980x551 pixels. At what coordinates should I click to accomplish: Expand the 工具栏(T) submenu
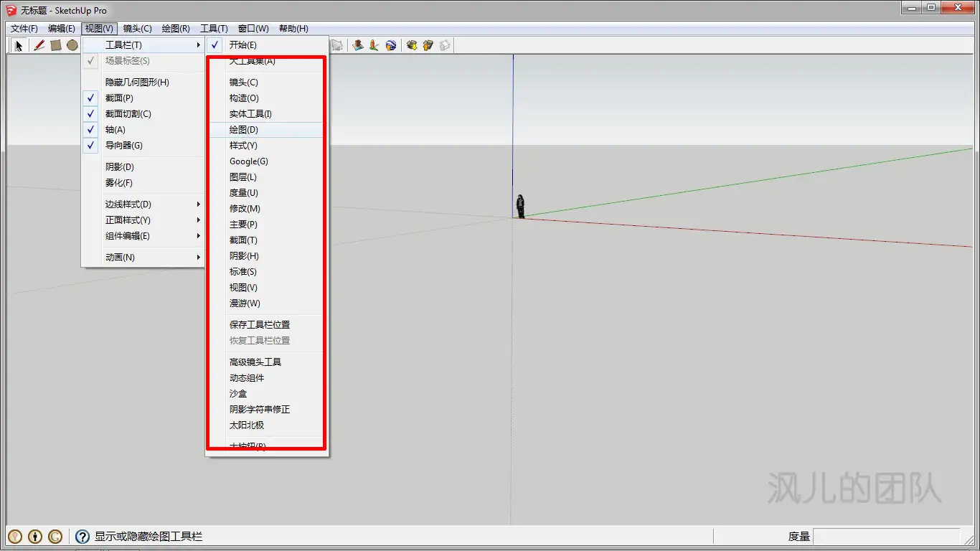click(x=143, y=45)
